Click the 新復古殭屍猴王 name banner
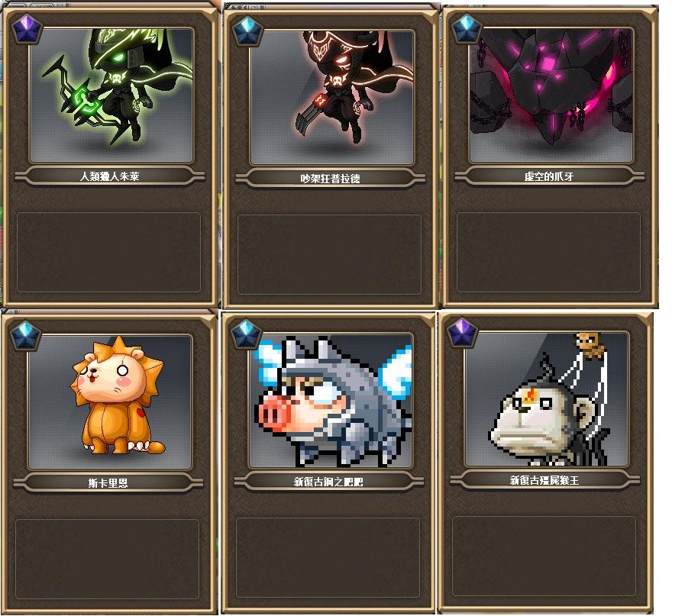This screenshot has height=616, width=685. point(545,480)
